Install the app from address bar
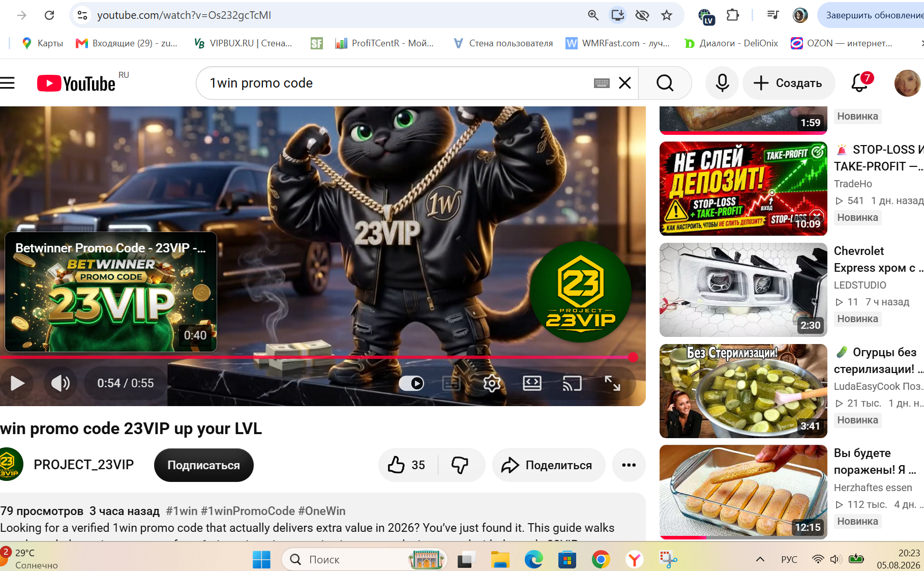Image resolution: width=924 pixels, height=571 pixels. (617, 15)
